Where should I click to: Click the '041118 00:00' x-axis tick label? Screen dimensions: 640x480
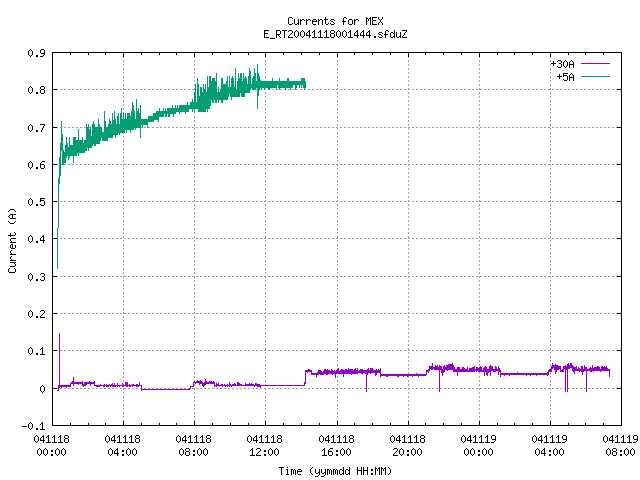[x=51, y=446]
